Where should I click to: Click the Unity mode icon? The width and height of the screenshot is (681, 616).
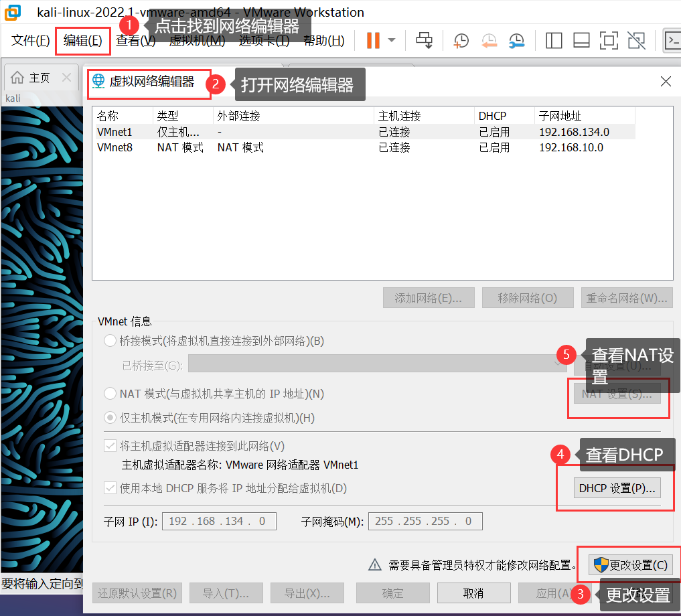pyautogui.click(x=636, y=41)
